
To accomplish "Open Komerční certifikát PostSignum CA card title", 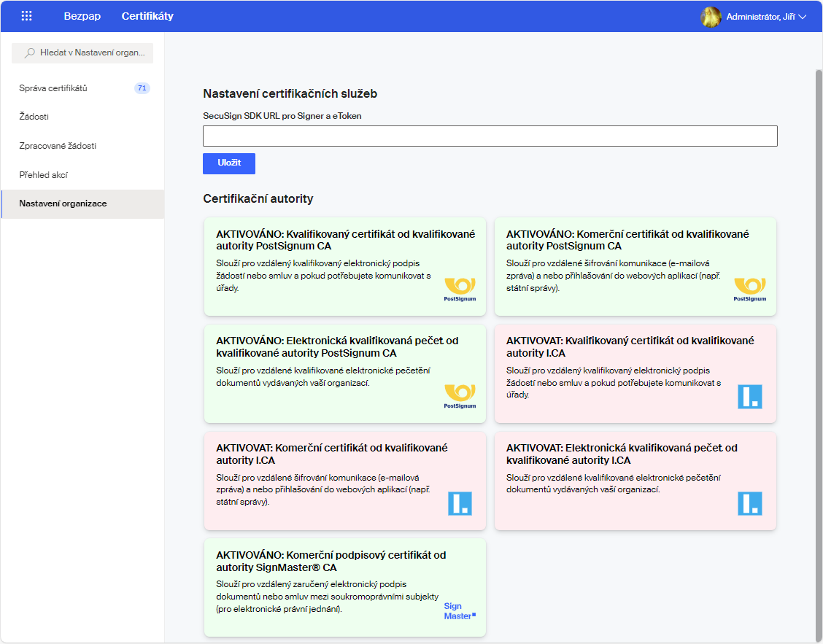I will (x=627, y=240).
